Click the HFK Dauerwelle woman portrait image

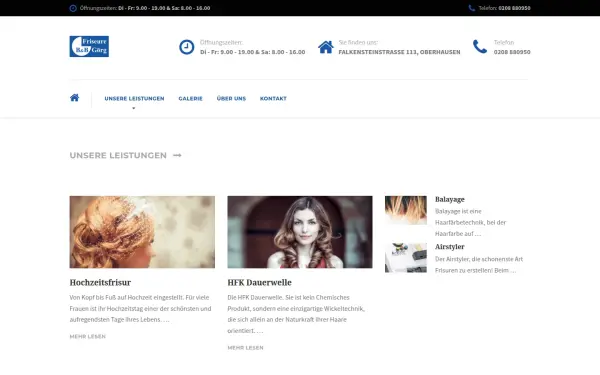[x=300, y=232]
